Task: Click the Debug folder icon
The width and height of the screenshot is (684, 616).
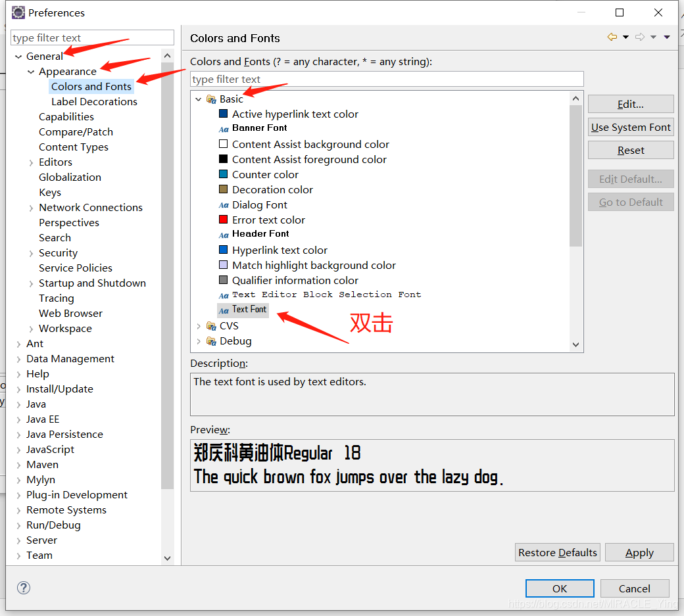Action: point(212,341)
